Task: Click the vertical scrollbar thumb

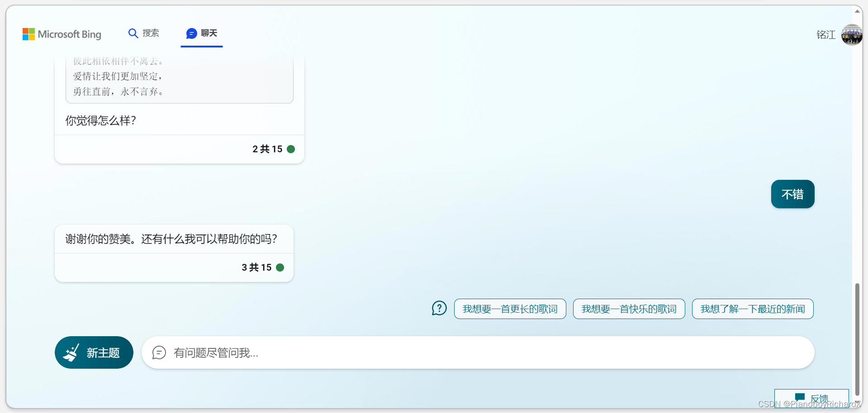Action: pyautogui.click(x=857, y=339)
